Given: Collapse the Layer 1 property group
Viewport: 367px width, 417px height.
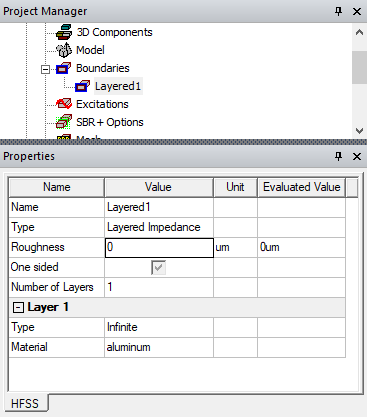Looking at the screenshot, I should pos(18,308).
